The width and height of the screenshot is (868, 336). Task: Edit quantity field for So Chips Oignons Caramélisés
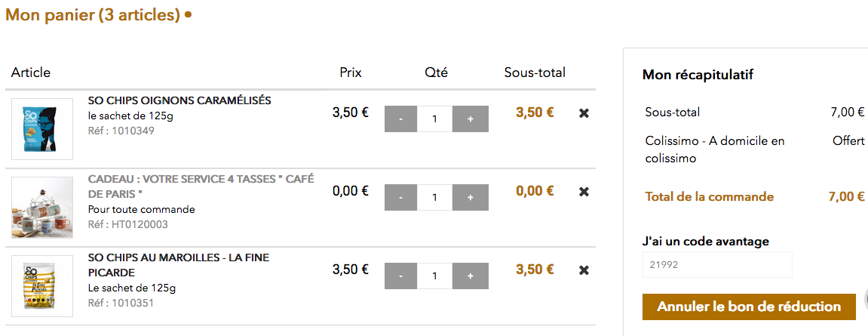(x=435, y=119)
